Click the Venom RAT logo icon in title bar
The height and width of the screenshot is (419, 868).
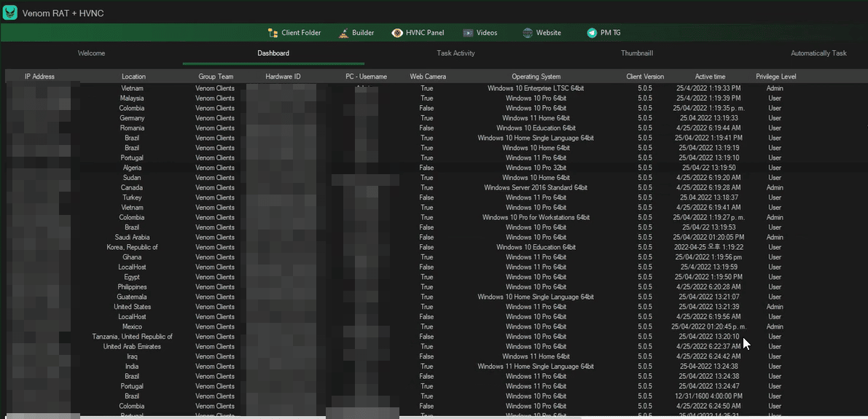[10, 12]
